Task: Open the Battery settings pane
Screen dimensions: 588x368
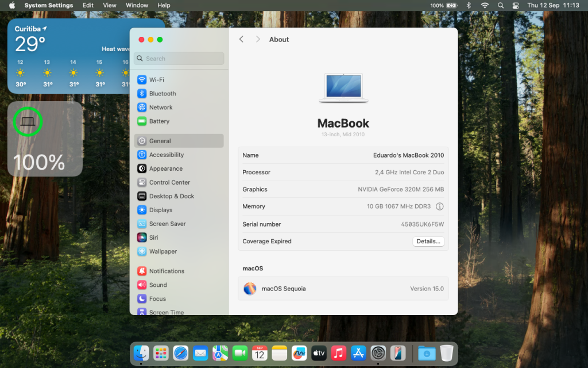Action: [x=159, y=121]
